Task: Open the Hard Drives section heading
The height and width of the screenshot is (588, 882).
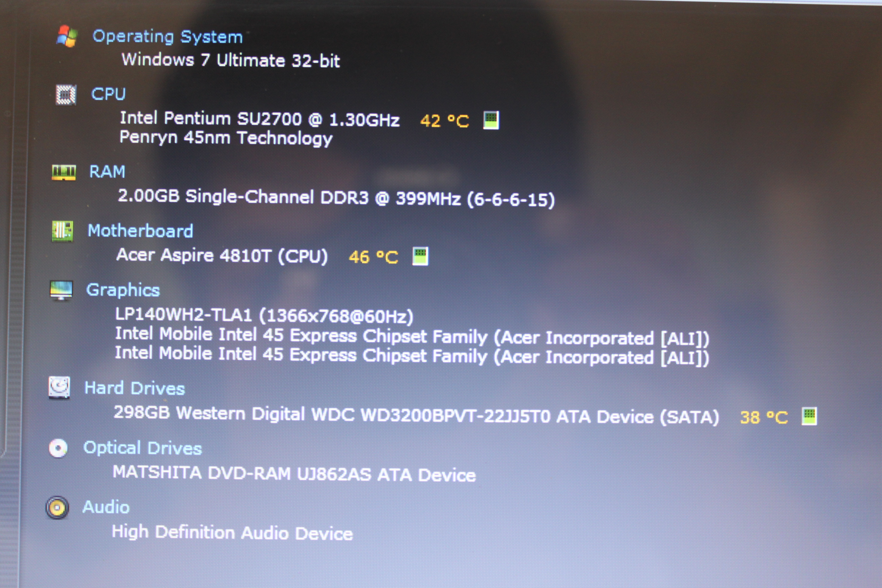Action: point(135,388)
